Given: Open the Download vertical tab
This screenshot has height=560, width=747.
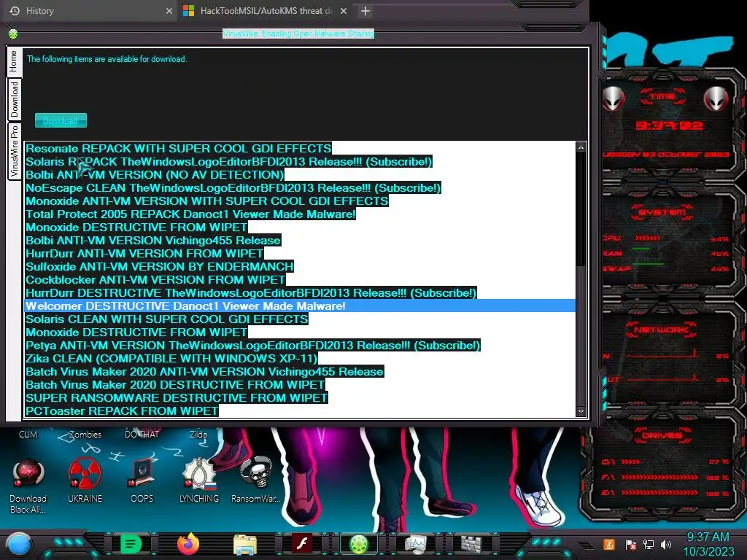Looking at the screenshot, I should click(x=14, y=99).
